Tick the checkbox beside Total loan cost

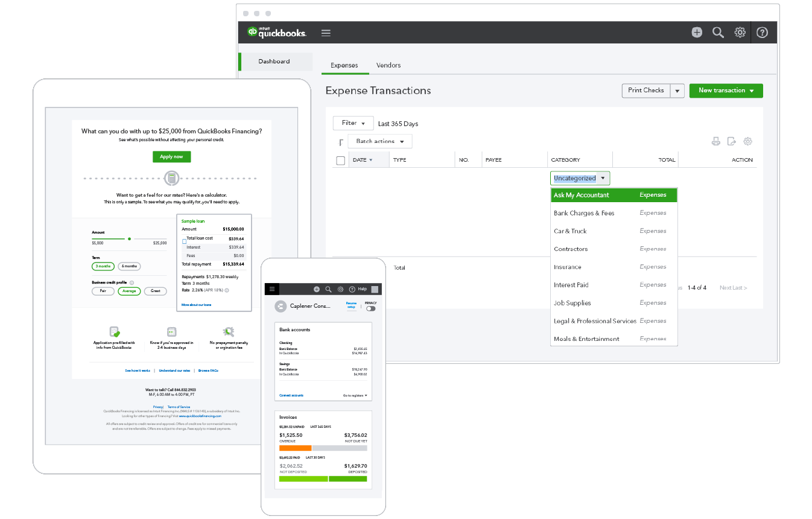(184, 241)
